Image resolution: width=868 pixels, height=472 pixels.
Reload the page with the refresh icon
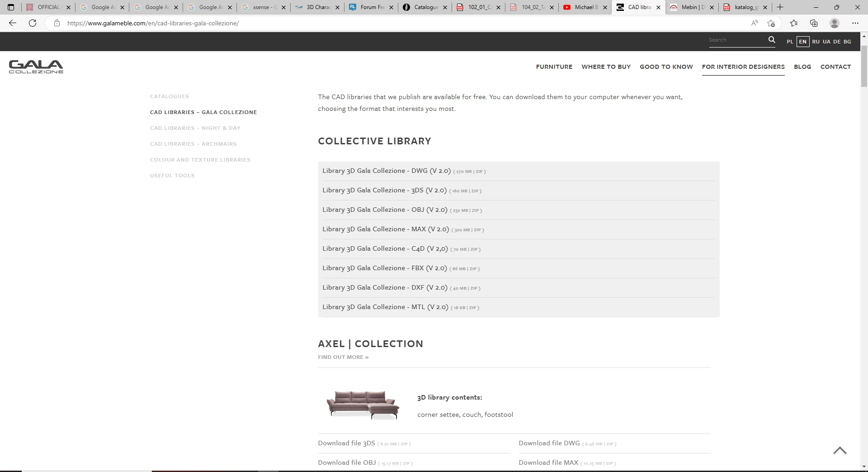point(33,23)
